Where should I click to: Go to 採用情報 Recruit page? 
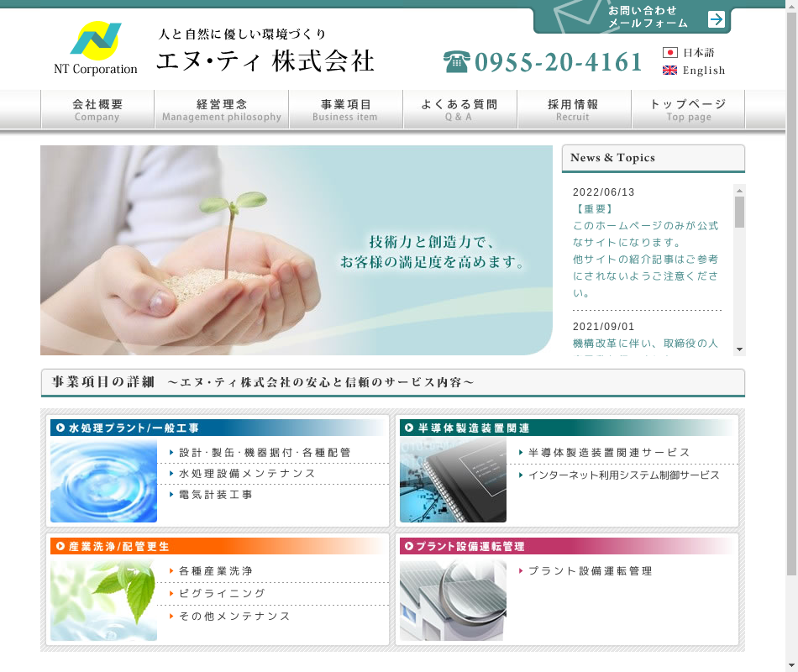[x=573, y=110]
